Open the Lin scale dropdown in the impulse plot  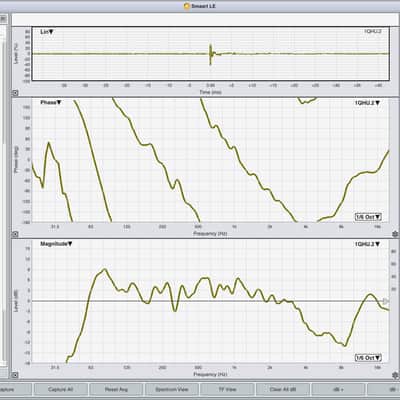click(47, 32)
